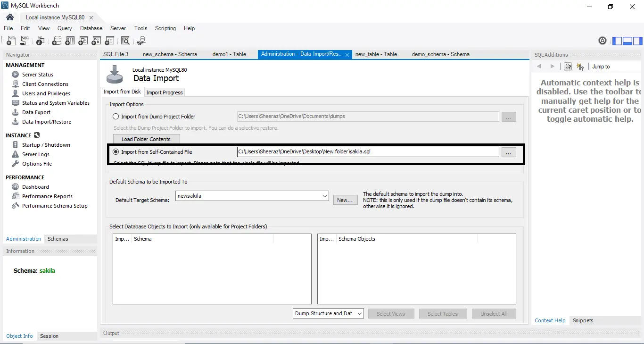Screen dimensions: 644x344
Task: Open the Server menu
Action: [118, 28]
